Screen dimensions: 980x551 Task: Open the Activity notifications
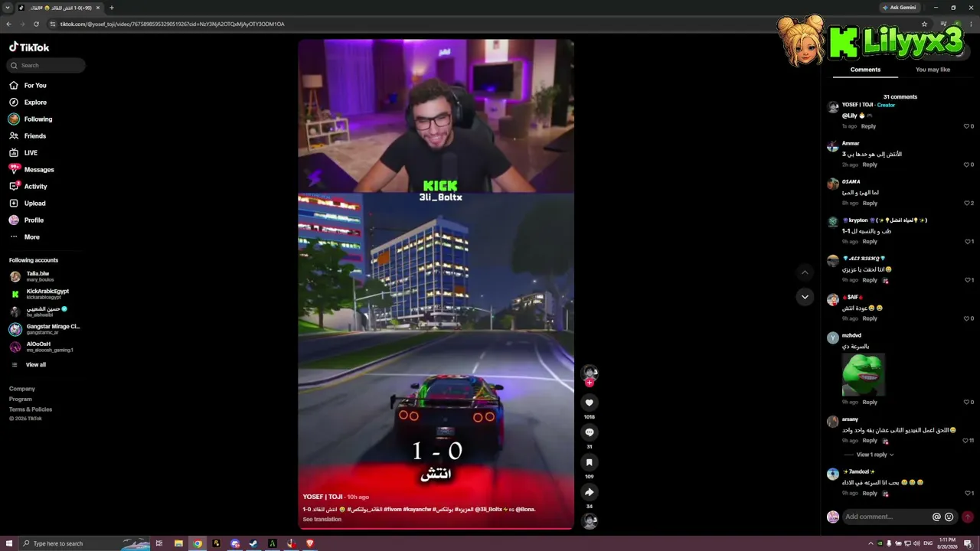click(x=28, y=187)
